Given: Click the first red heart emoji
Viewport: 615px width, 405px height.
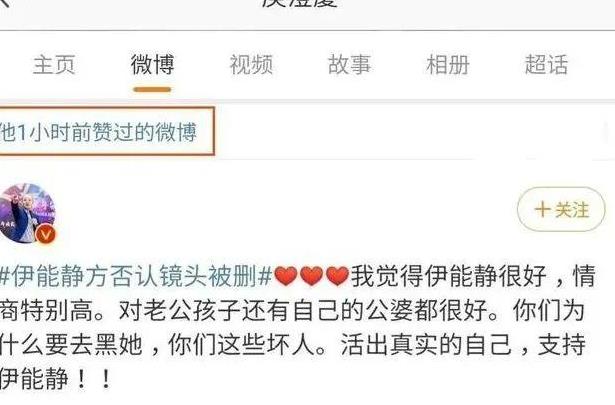Looking at the screenshot, I should 286,275.
